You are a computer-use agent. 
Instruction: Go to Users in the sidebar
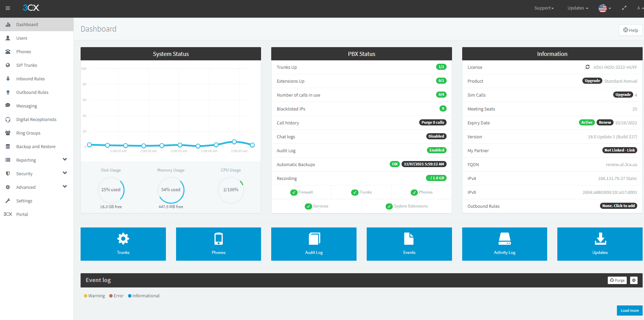37,38
